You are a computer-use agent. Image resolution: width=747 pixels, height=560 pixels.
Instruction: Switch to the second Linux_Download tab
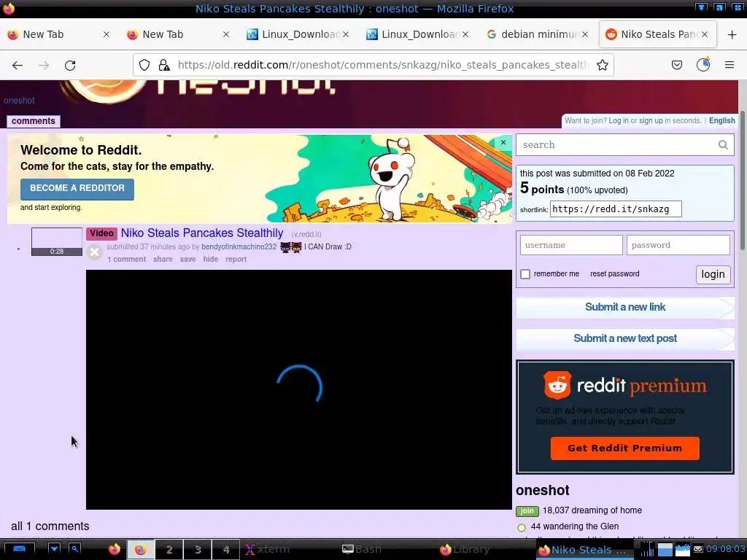click(418, 34)
